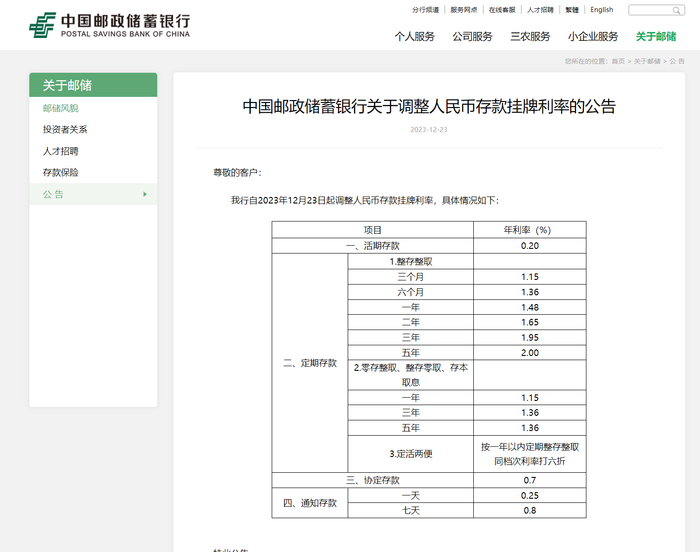700x552 pixels.
Task: Open the 三农服务 menu
Action: (530, 37)
